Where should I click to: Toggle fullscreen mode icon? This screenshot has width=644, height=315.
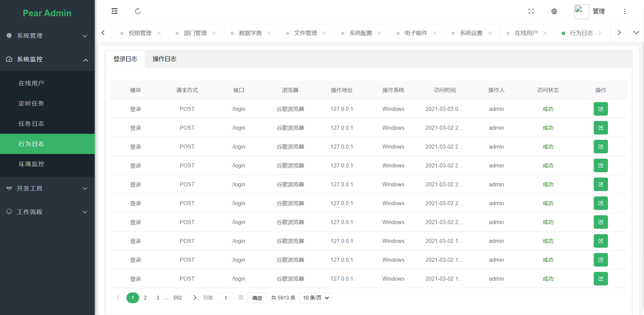[531, 11]
